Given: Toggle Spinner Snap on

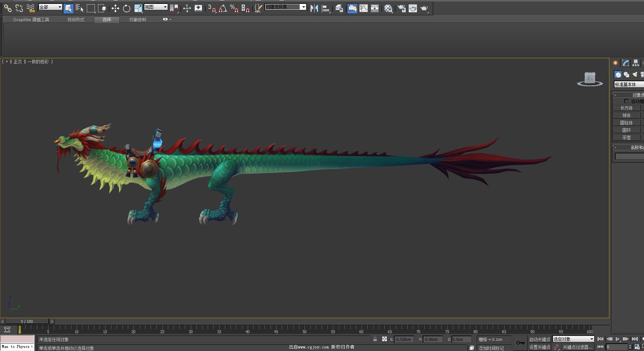Looking at the screenshot, I should 246,8.
